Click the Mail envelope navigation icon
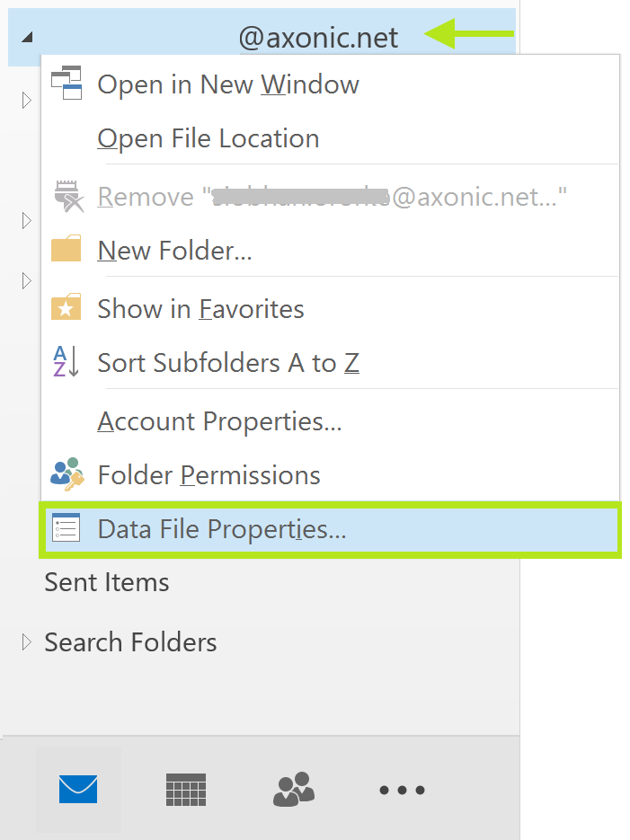This screenshot has width=630, height=840. point(78,790)
